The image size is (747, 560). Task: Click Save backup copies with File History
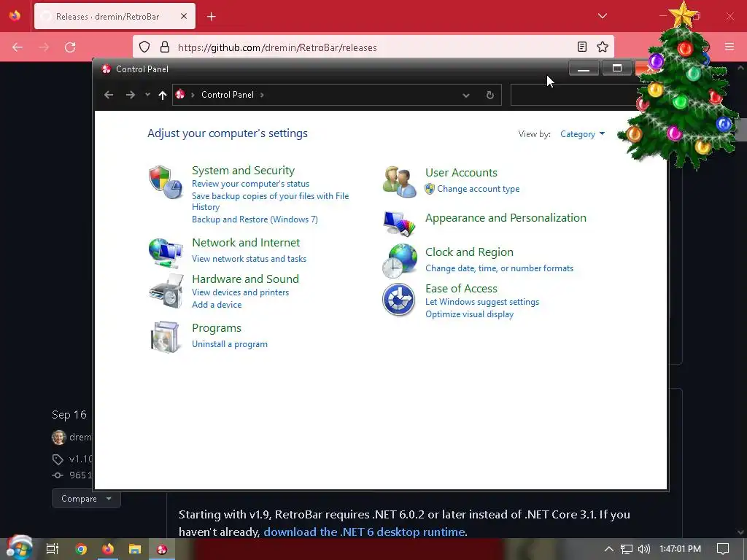coord(270,201)
